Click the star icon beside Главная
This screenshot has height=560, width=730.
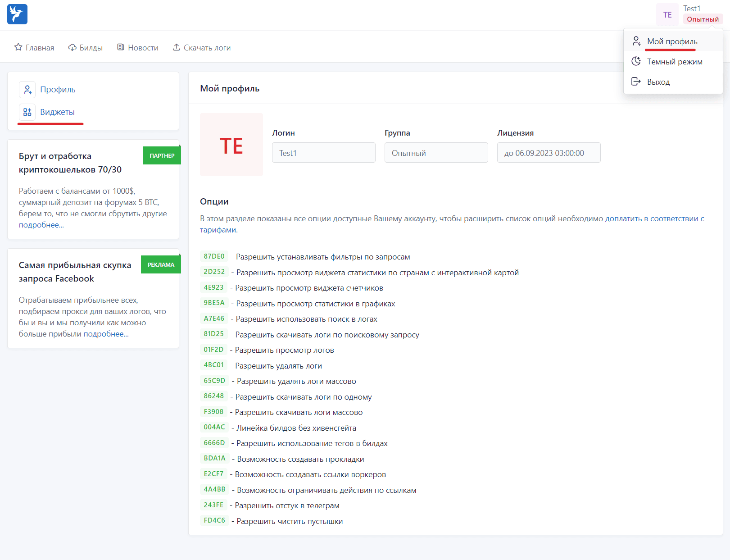pyautogui.click(x=18, y=47)
